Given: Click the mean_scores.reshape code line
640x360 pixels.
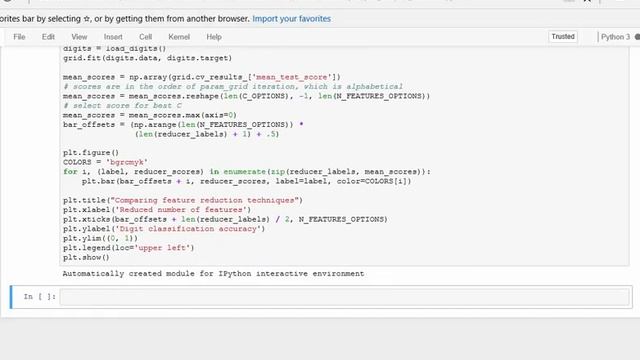Looking at the screenshot, I should [247, 96].
